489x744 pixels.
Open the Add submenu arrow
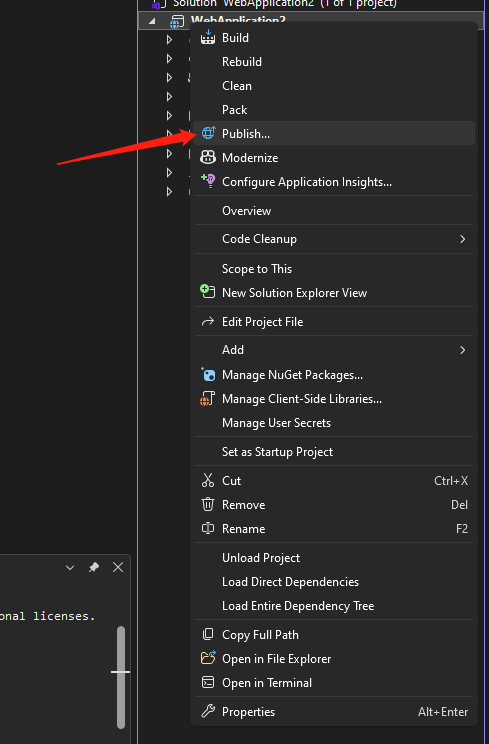462,350
